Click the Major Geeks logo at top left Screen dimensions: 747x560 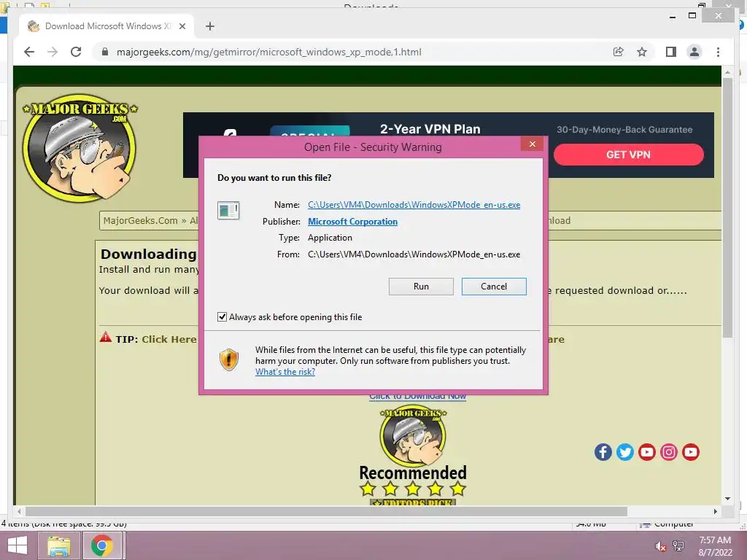point(80,148)
